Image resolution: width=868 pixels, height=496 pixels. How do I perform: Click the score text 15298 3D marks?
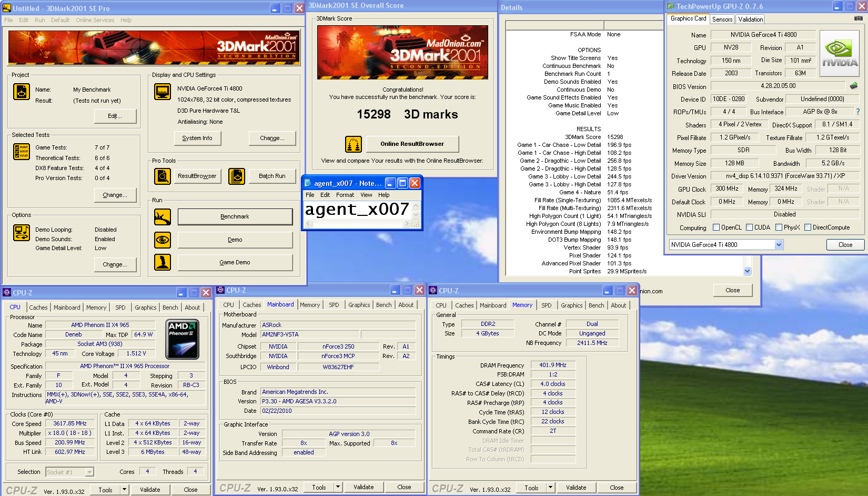[407, 114]
